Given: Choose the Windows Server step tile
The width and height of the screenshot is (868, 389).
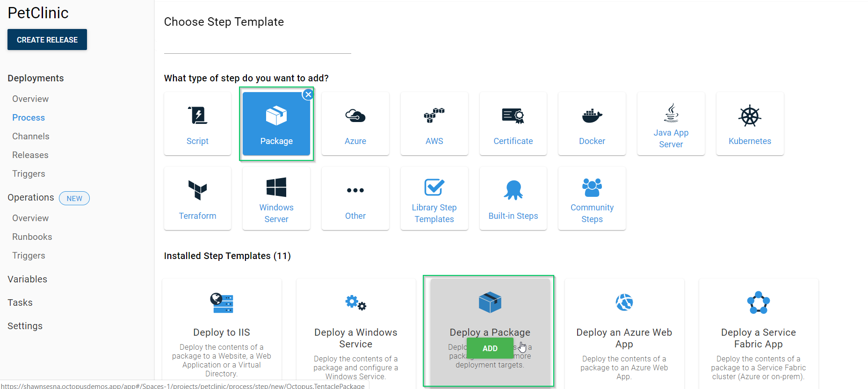Looking at the screenshot, I should [x=276, y=199].
